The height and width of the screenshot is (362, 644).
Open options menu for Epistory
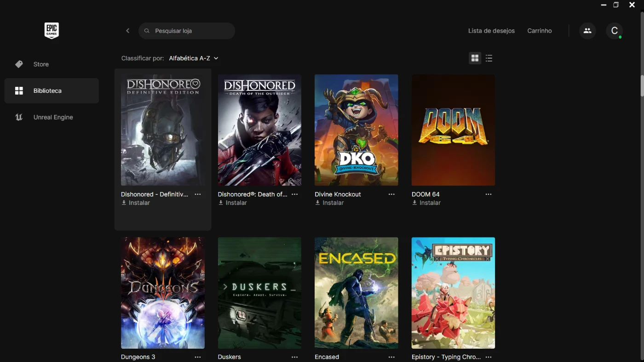[489, 357]
